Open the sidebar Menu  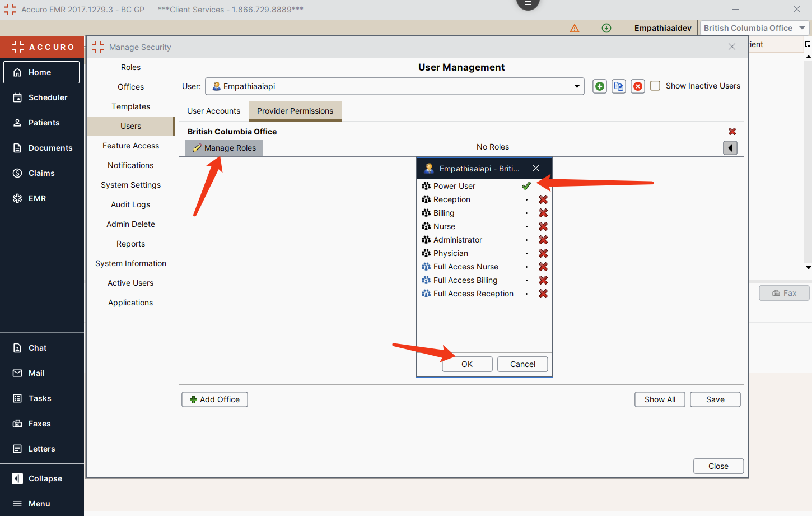tap(41, 504)
